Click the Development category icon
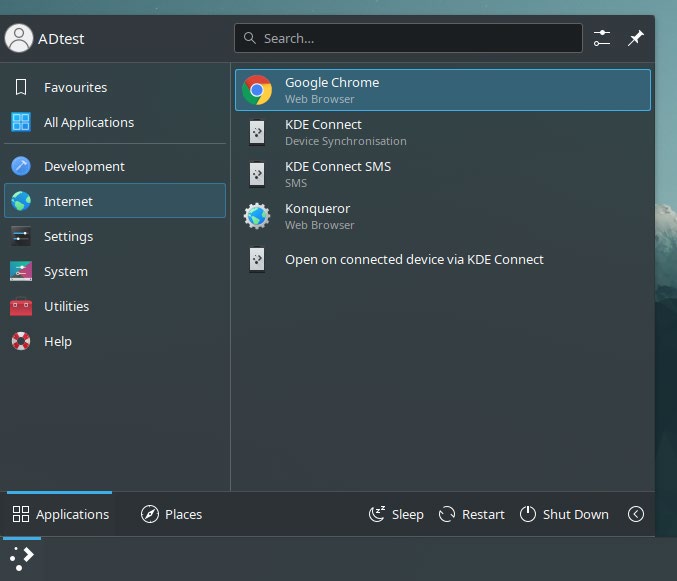 coord(21,166)
